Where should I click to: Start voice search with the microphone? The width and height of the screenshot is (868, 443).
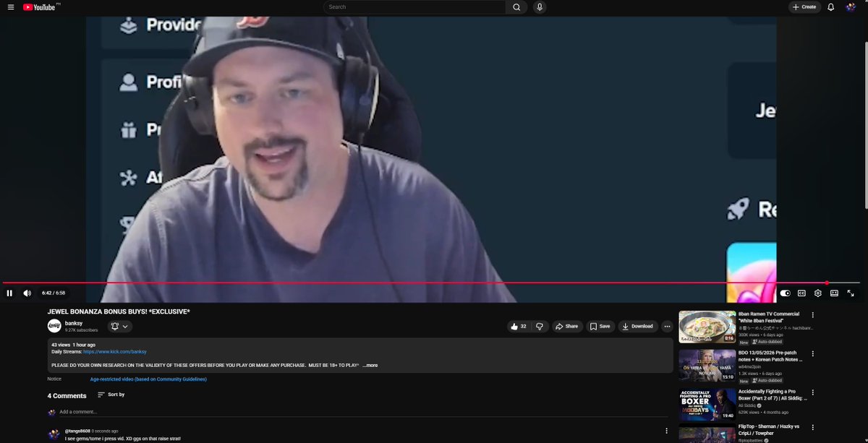[540, 7]
